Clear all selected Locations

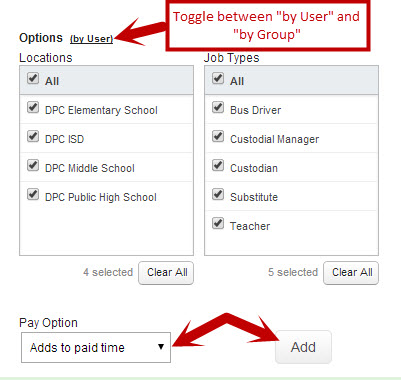point(166,273)
